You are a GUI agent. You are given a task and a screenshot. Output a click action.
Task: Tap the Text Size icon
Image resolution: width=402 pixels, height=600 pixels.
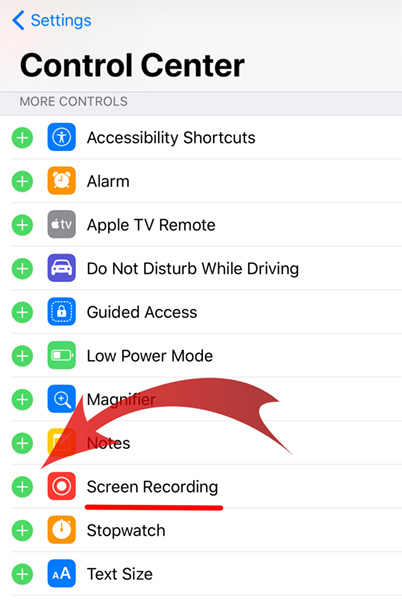point(61,574)
